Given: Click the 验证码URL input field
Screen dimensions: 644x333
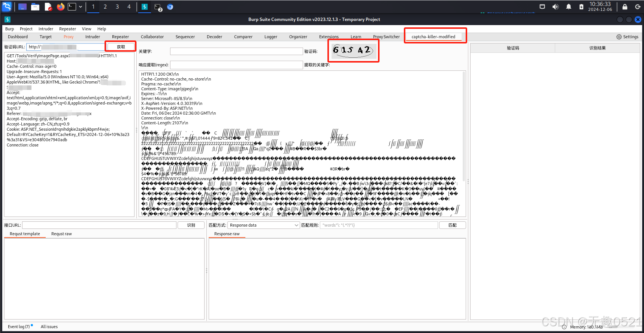Looking at the screenshot, I should click(x=66, y=47).
